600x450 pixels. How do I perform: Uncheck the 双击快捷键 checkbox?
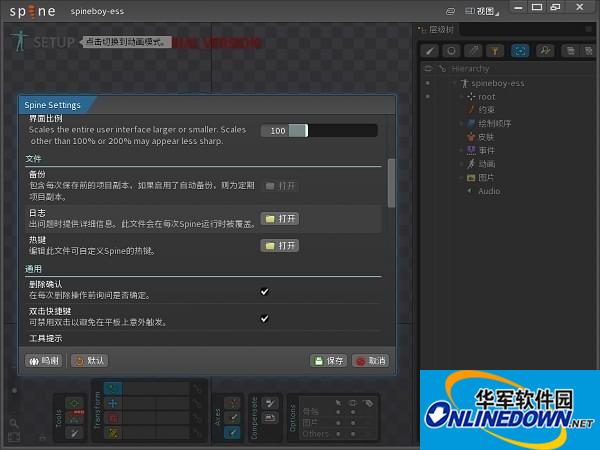pos(264,318)
